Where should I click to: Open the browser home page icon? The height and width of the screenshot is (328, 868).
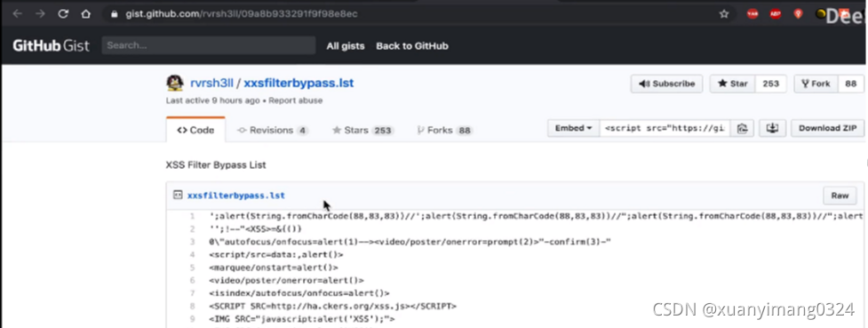[86, 14]
